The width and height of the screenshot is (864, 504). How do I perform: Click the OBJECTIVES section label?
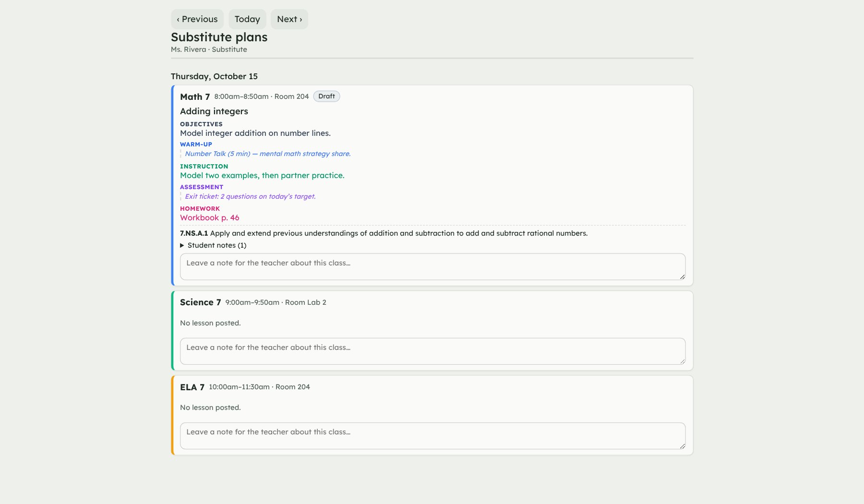click(201, 124)
